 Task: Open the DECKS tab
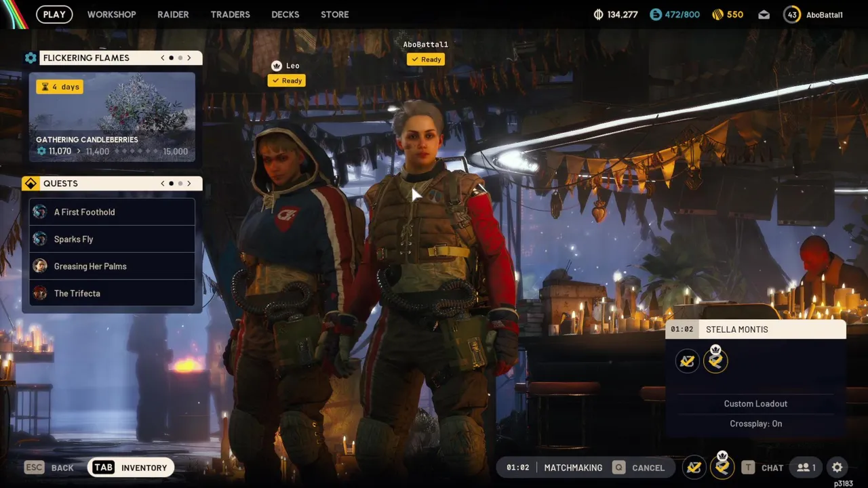click(x=285, y=14)
